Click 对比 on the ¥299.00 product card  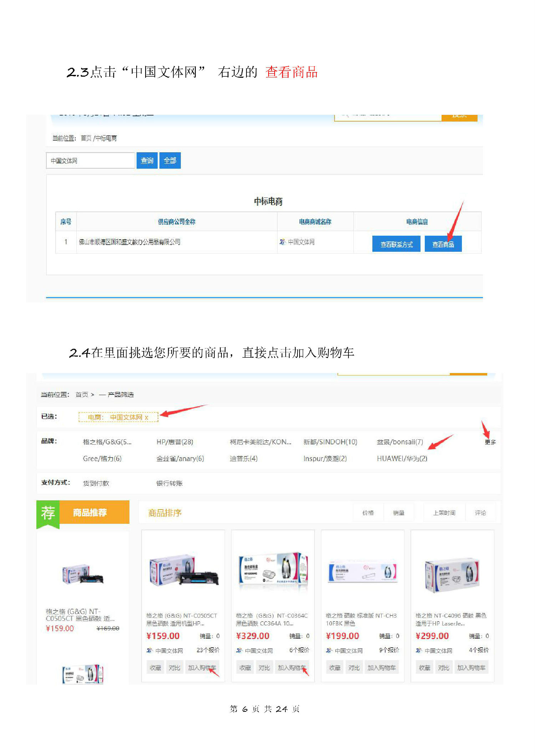[x=443, y=668]
